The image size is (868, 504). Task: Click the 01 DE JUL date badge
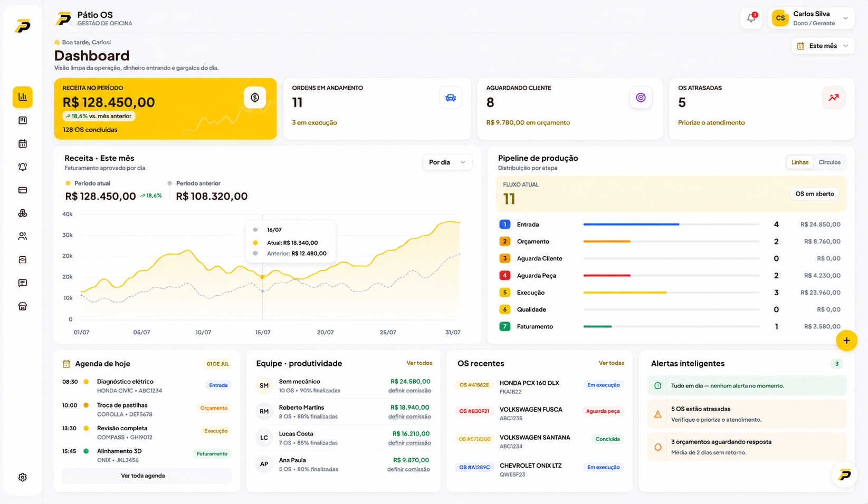(217, 364)
